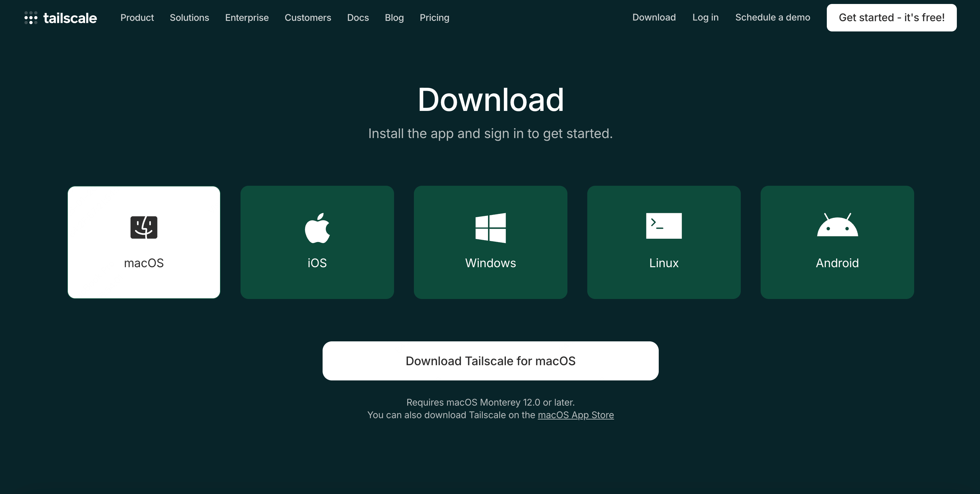980x494 pixels.
Task: Select the Android platform label
Action: pos(837,263)
